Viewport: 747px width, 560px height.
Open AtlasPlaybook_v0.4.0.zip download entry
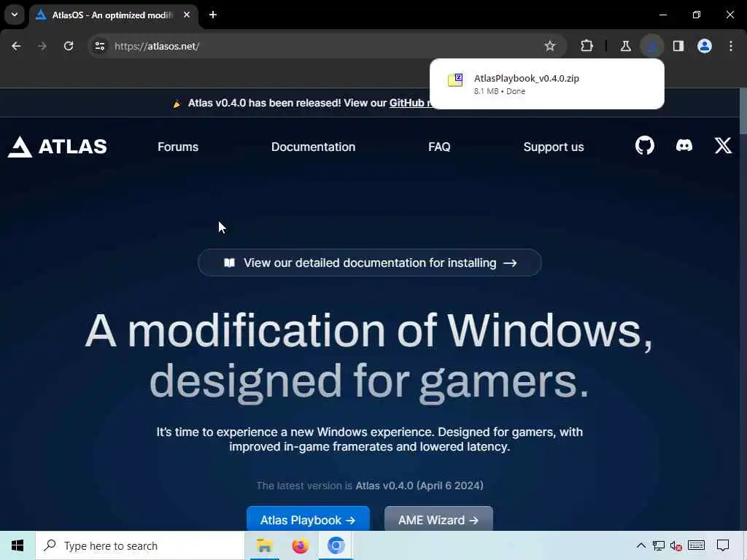click(x=546, y=85)
